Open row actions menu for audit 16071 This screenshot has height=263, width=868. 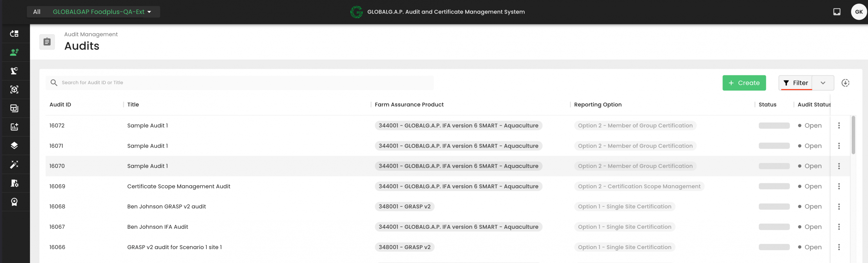coord(839,146)
